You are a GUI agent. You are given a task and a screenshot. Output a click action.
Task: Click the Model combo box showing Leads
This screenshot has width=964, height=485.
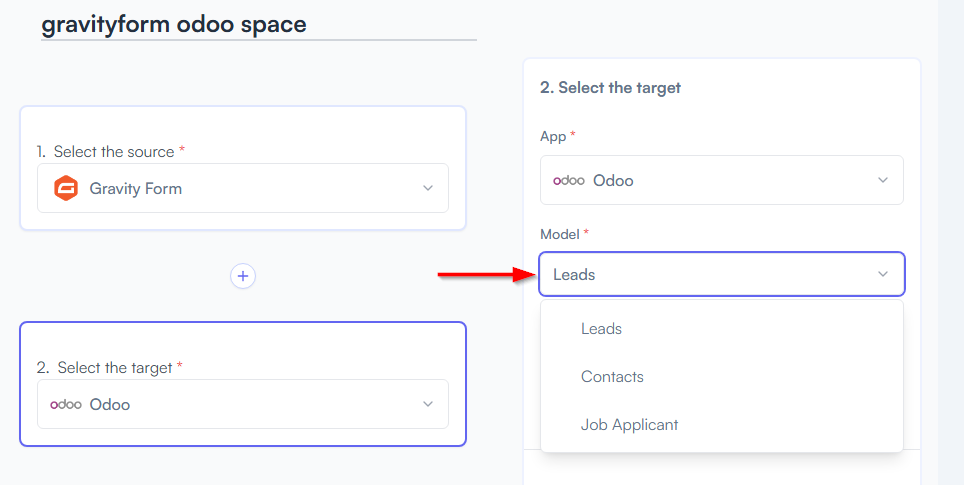(722, 274)
